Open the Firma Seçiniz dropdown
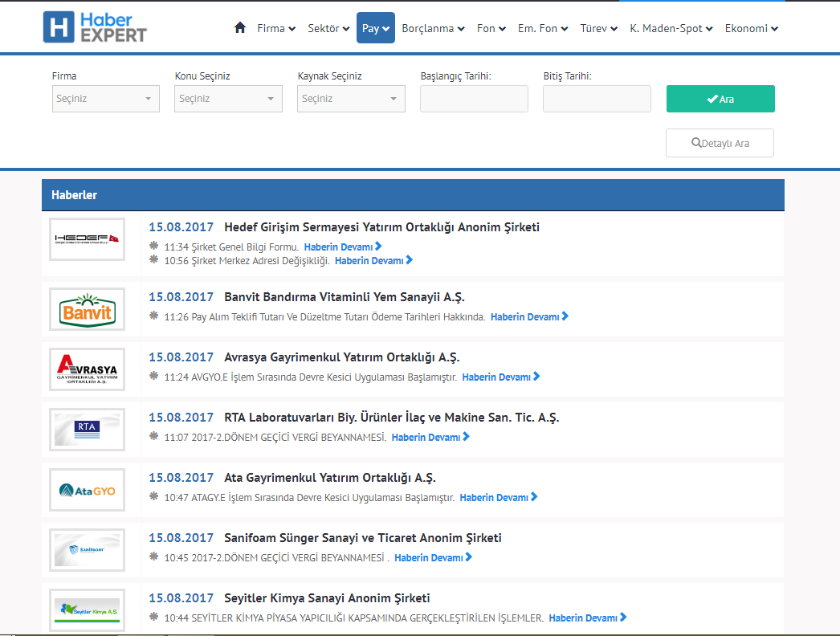This screenshot has width=840, height=636. (x=105, y=99)
